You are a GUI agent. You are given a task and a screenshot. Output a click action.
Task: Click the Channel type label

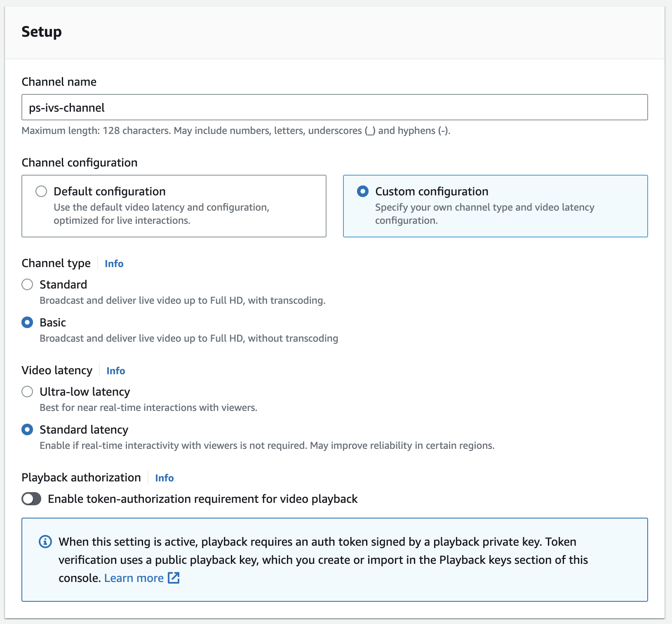[x=56, y=263]
